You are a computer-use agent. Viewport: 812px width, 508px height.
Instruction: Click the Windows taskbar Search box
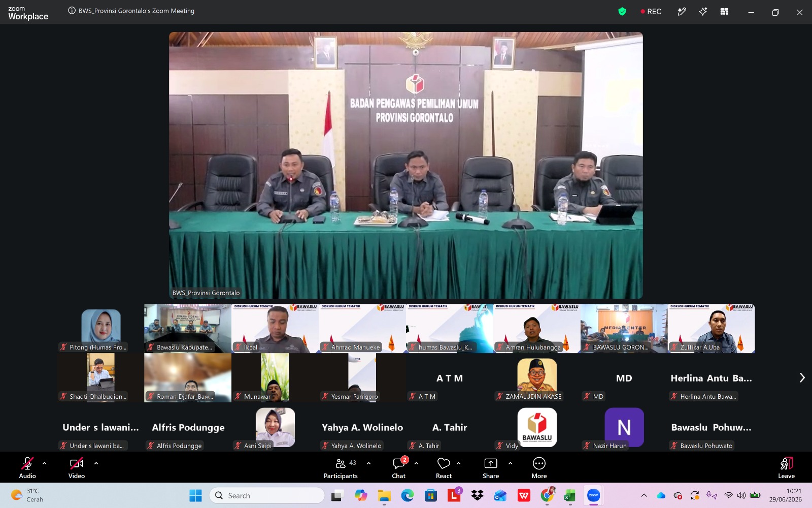pyautogui.click(x=267, y=495)
